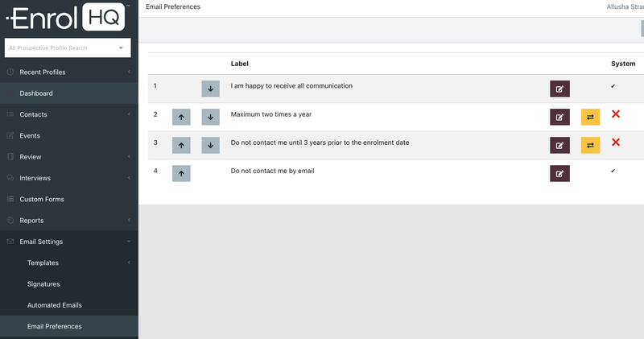Delete 'Maximum two times a year' preference
The height and width of the screenshot is (339, 644).
click(x=616, y=114)
